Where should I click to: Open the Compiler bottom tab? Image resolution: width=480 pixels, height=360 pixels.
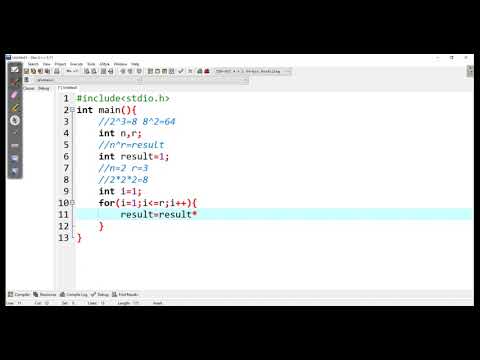[19, 294]
